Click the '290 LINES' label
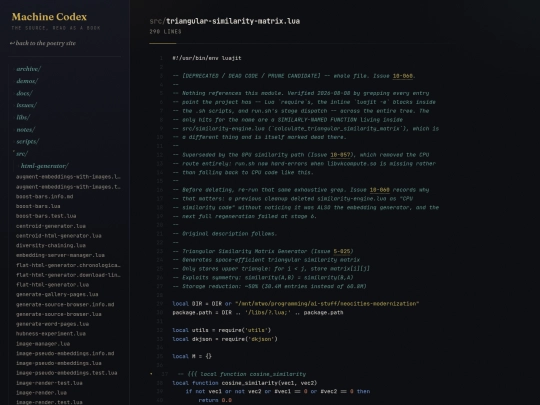The height and width of the screenshot is (405, 540). [165, 32]
